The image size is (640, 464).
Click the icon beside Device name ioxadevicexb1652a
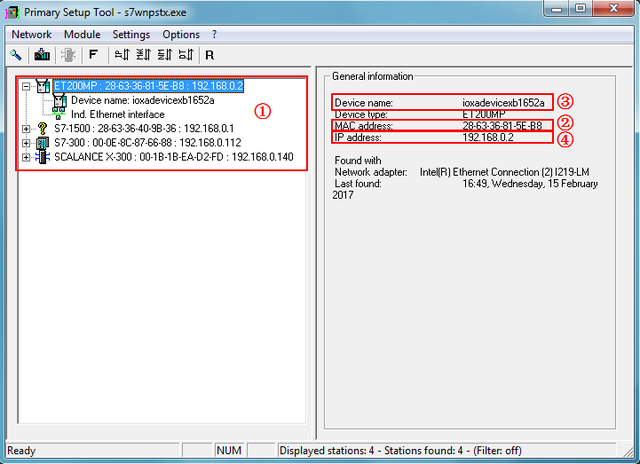[x=59, y=100]
